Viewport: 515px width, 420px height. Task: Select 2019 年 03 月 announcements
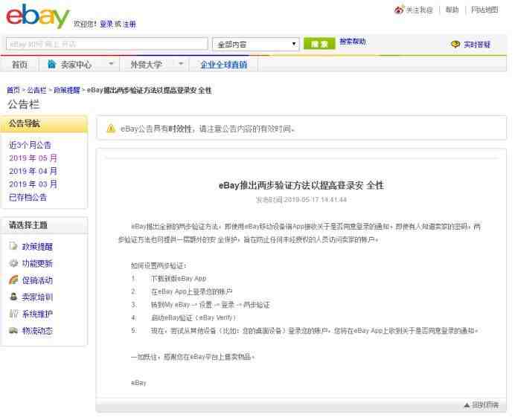[33, 184]
